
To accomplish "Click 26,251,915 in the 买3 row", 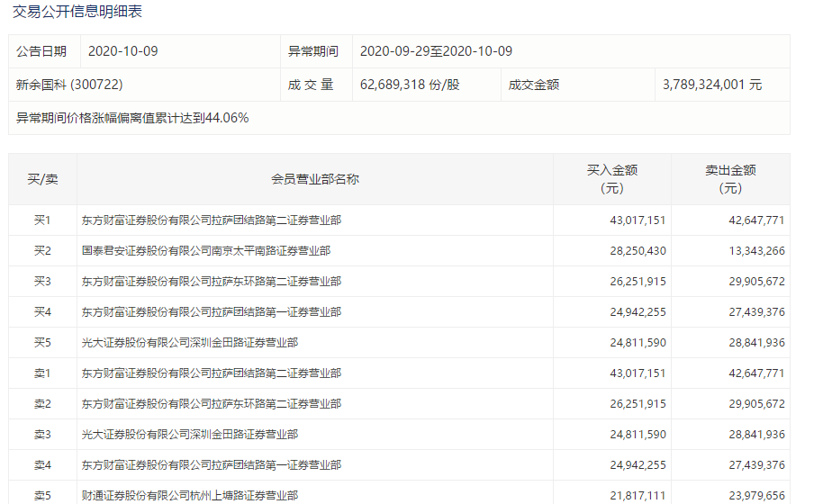I will click(638, 282).
